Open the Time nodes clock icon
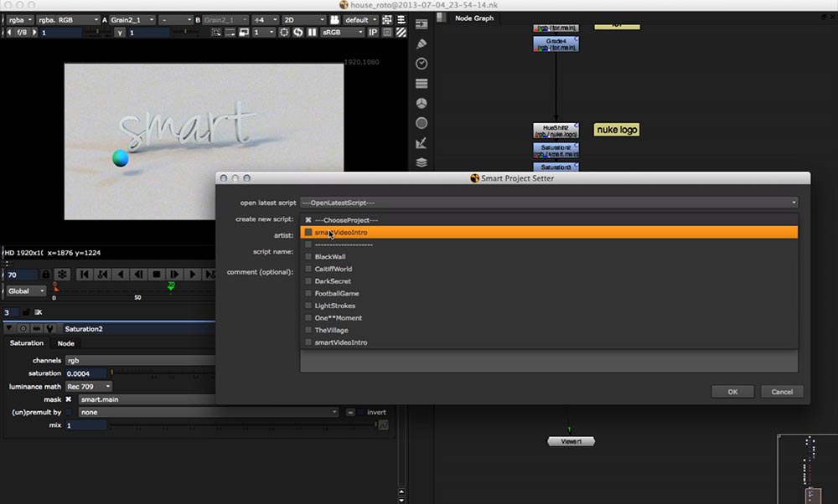838x504 pixels. click(x=422, y=64)
